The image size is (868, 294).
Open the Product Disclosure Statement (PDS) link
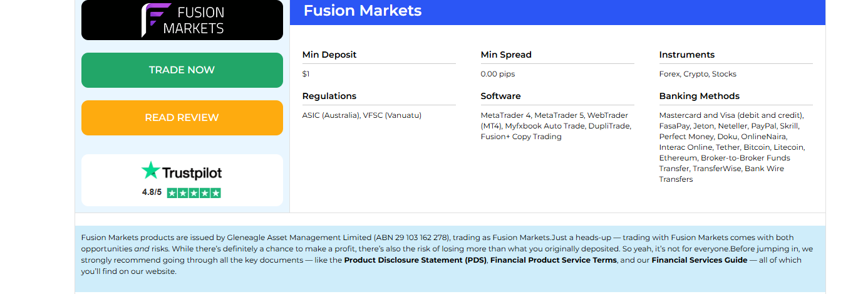416,260
